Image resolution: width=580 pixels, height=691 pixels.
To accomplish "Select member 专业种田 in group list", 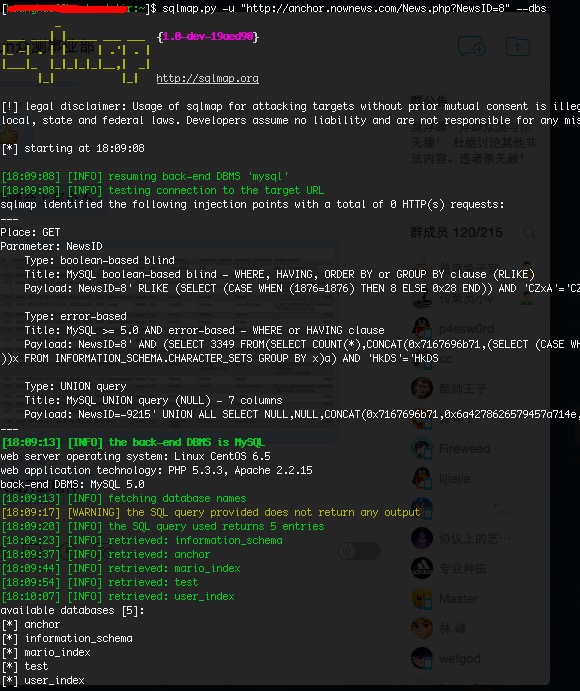I will click(462, 568).
